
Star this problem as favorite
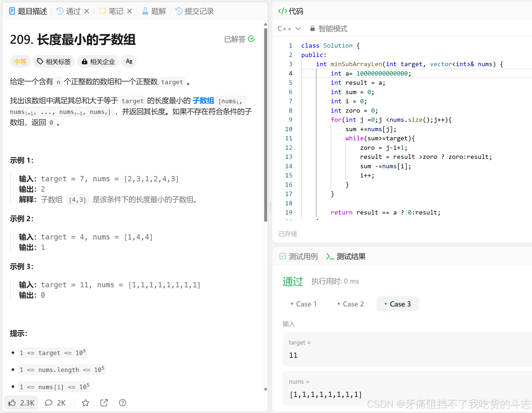click(x=86, y=403)
